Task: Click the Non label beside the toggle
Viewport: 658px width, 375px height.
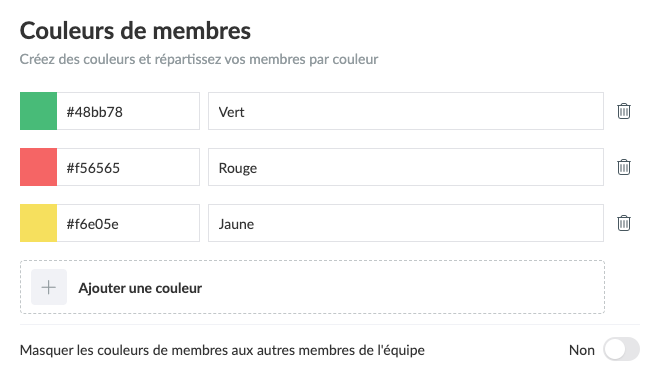Action: coord(582,350)
